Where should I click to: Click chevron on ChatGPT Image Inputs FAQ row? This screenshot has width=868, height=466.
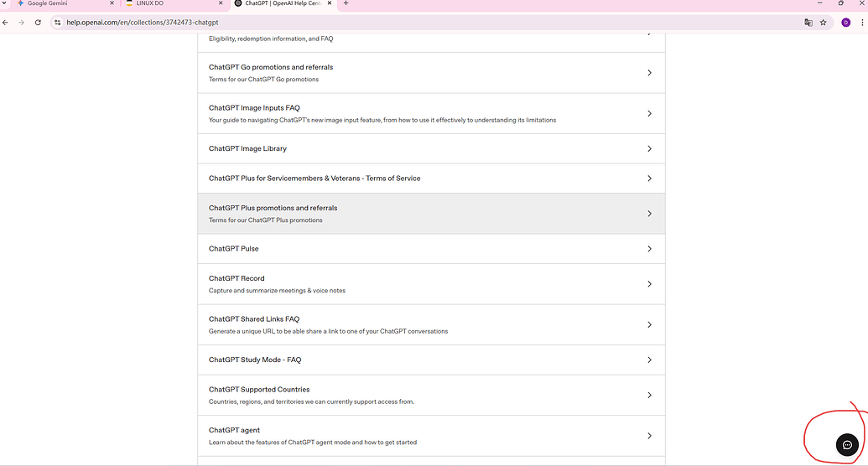click(649, 113)
